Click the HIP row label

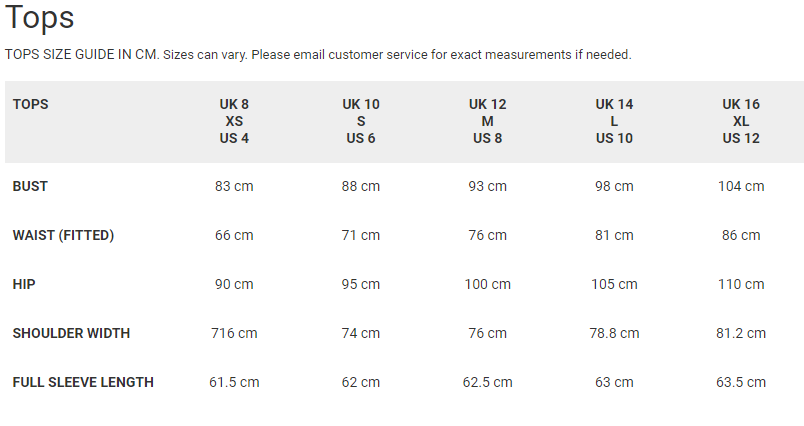coord(24,284)
